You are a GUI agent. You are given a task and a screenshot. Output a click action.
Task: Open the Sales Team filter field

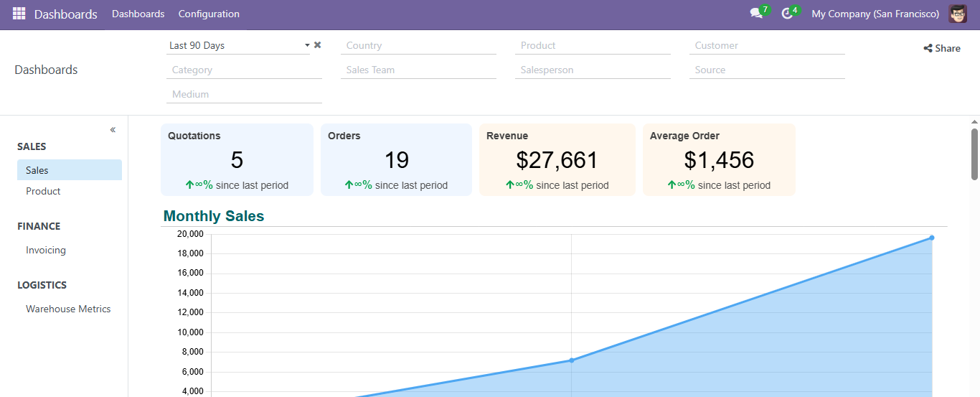[418, 70]
